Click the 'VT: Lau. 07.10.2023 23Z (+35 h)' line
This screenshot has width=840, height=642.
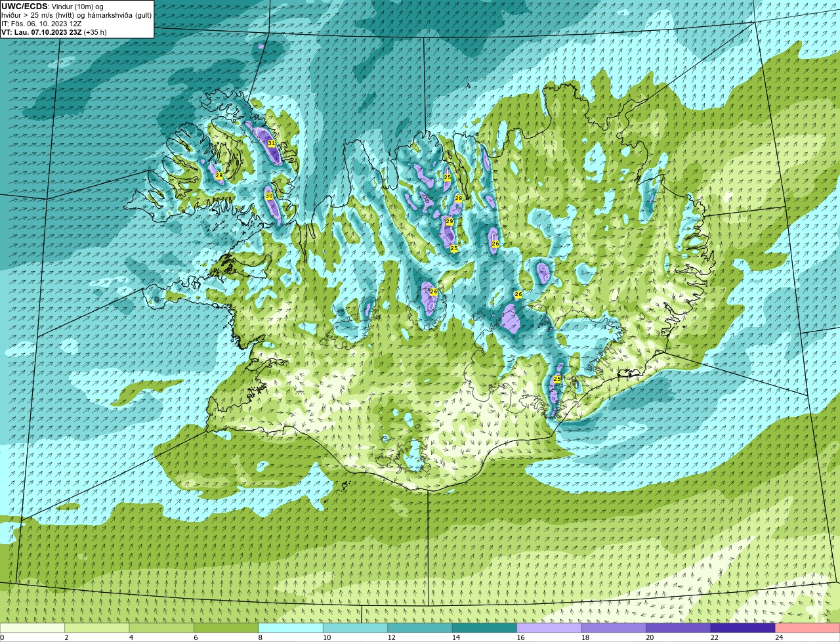(54, 32)
